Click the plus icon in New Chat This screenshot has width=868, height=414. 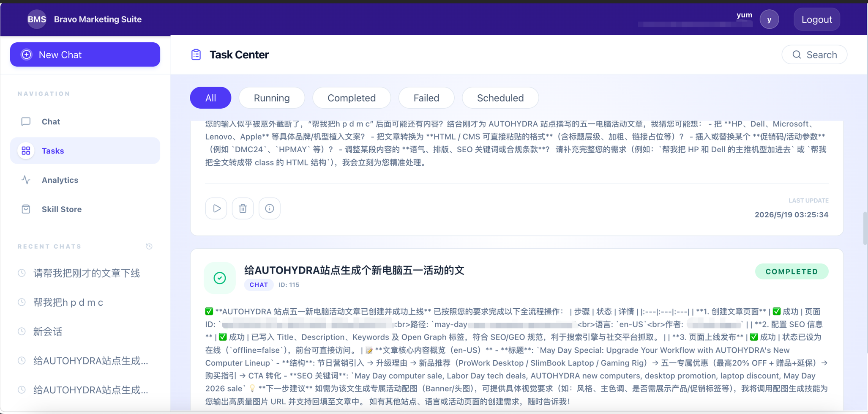pyautogui.click(x=27, y=55)
